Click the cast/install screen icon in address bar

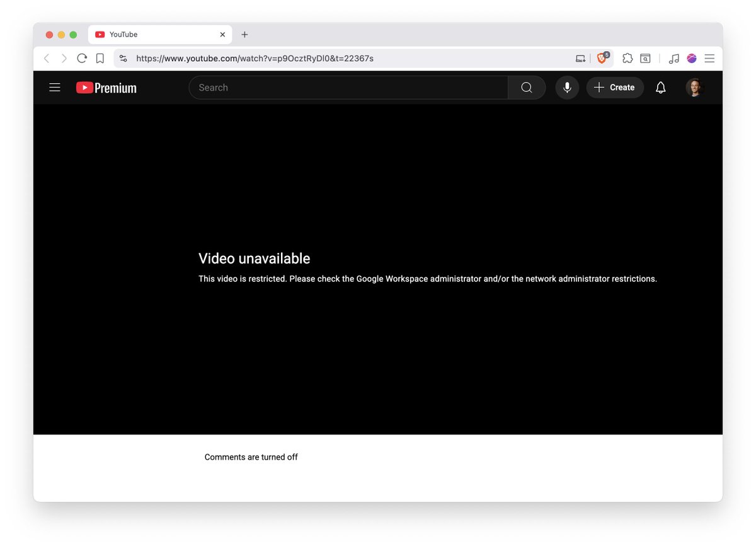(580, 59)
